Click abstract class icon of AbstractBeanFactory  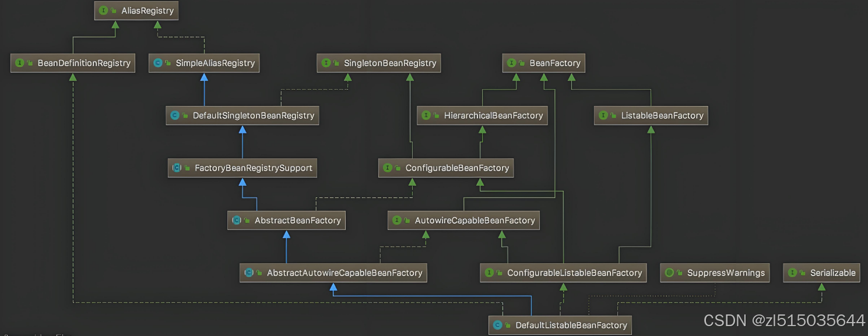click(237, 220)
